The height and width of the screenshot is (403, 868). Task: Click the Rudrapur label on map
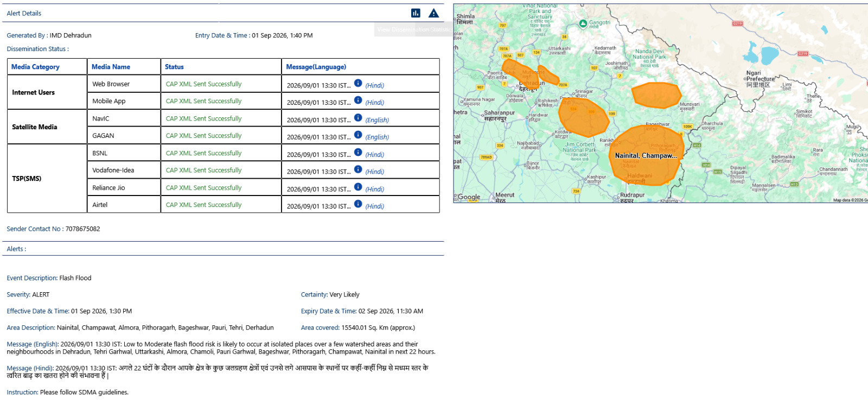click(633, 197)
